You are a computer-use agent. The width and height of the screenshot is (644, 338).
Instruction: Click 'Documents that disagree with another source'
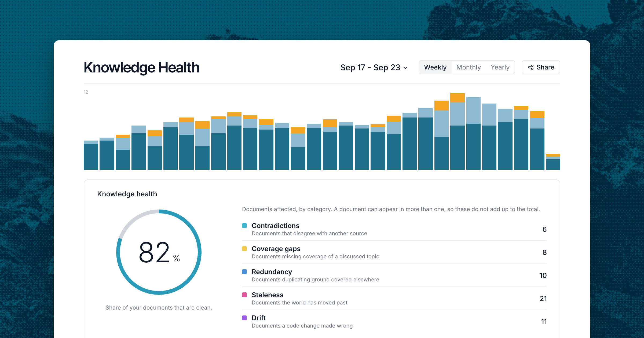coord(309,233)
